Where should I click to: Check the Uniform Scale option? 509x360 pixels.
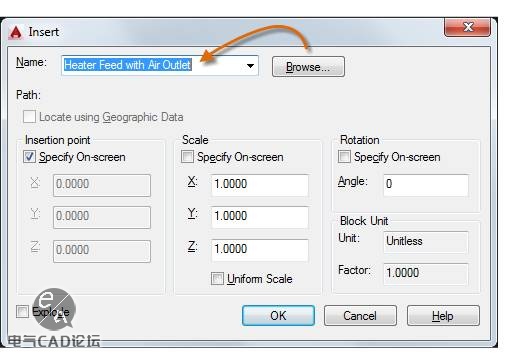pyautogui.click(x=217, y=279)
